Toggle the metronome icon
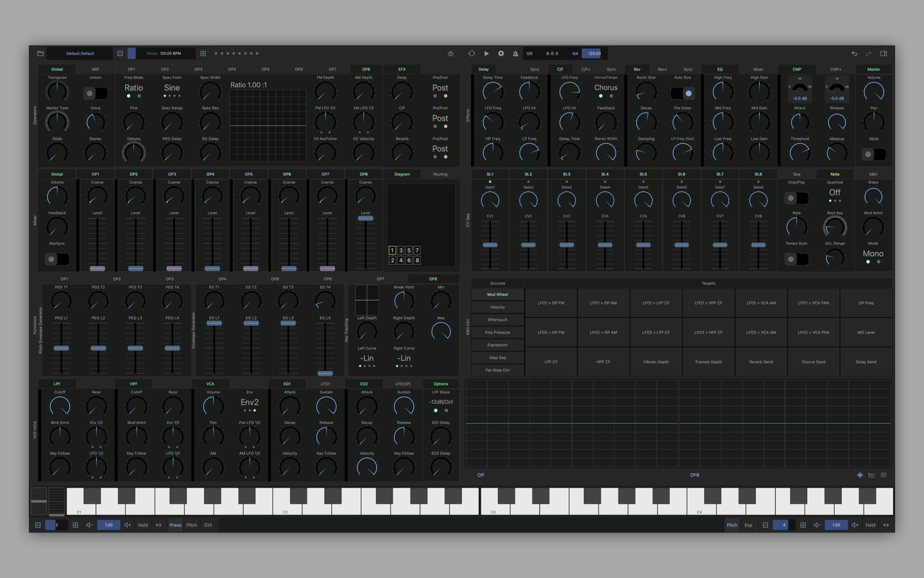The height and width of the screenshot is (578, 924). click(515, 53)
